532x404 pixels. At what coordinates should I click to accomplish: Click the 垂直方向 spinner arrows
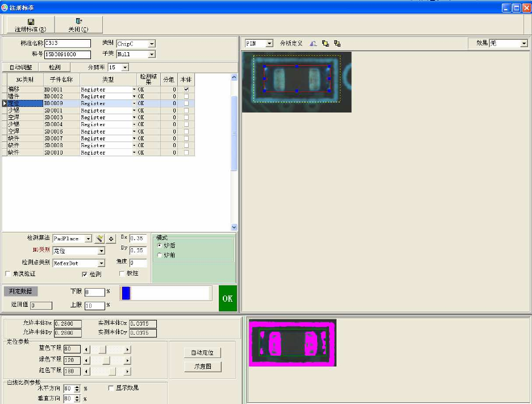(77, 398)
